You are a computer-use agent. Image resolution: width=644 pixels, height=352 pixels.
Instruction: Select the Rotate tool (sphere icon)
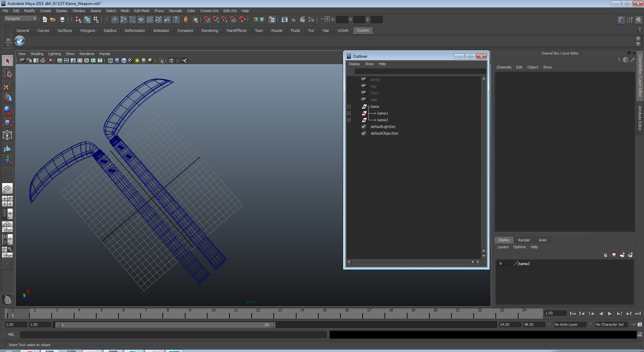coord(7,110)
